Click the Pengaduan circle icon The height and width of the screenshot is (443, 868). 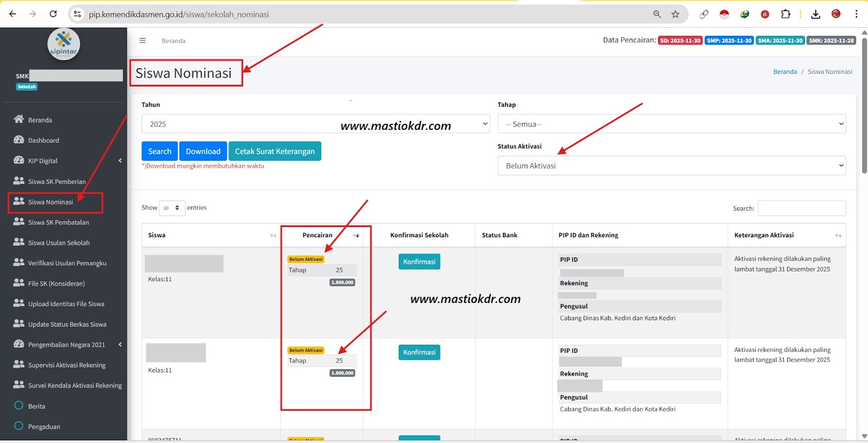coord(18,426)
